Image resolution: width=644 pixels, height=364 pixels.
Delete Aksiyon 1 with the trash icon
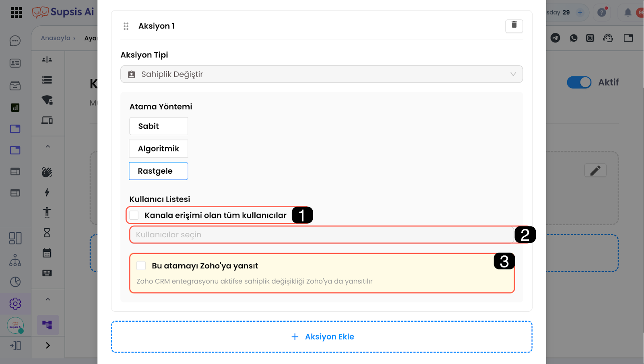click(x=514, y=26)
